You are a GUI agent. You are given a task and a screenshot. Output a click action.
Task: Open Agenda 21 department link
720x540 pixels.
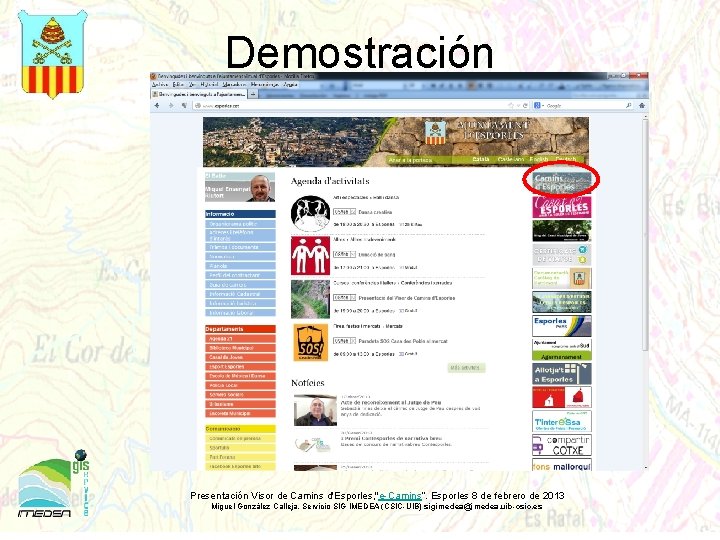click(240, 338)
